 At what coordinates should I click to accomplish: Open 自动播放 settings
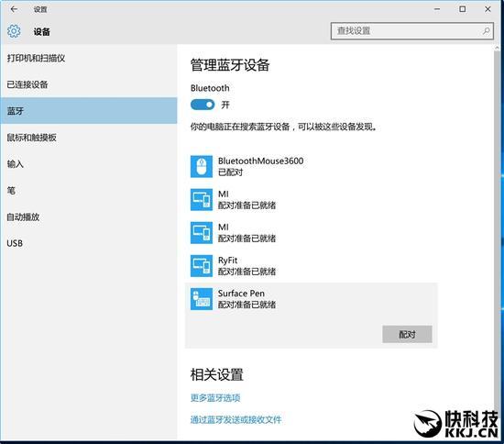point(89,216)
